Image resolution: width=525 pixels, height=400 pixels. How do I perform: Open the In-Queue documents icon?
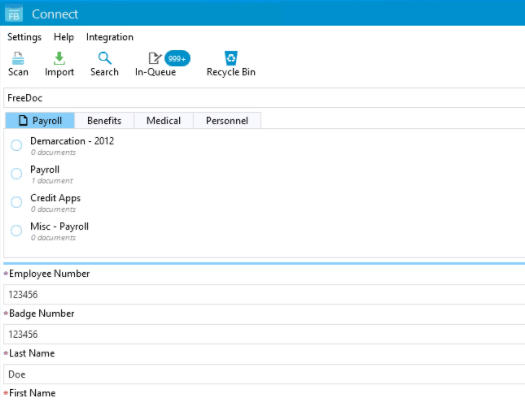(x=155, y=59)
